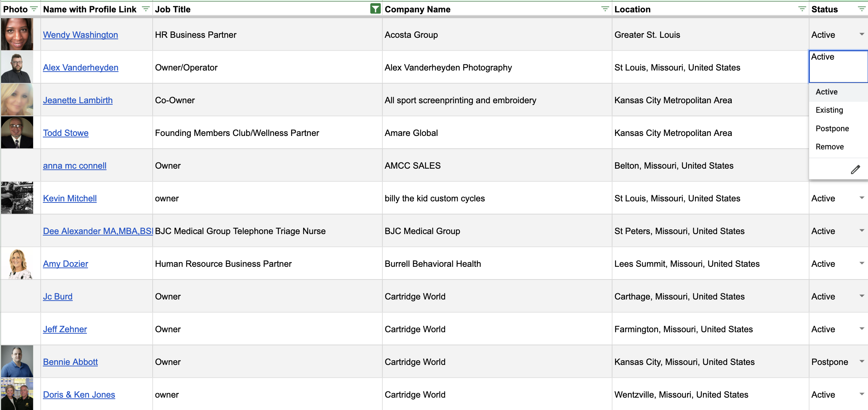Open Wendy Washington profile link
This screenshot has height=410, width=868.
80,35
